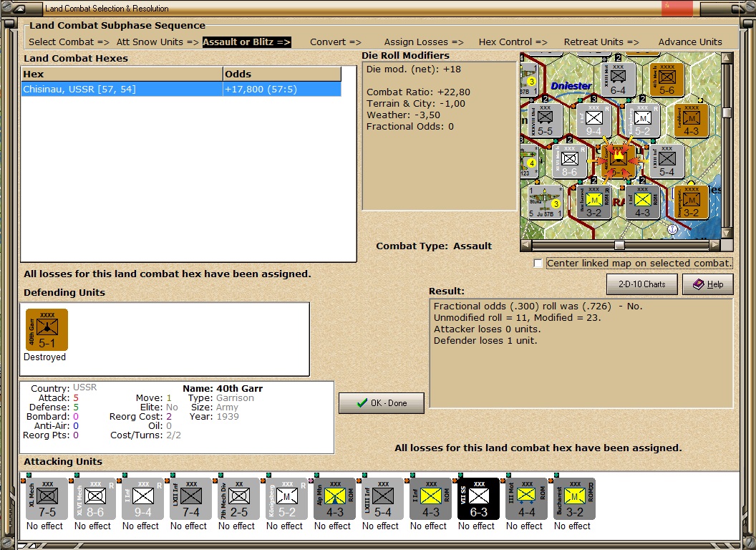Click the yellow 4-3 ROM unit on minimap
Screen dimensions: 756x550
643,203
